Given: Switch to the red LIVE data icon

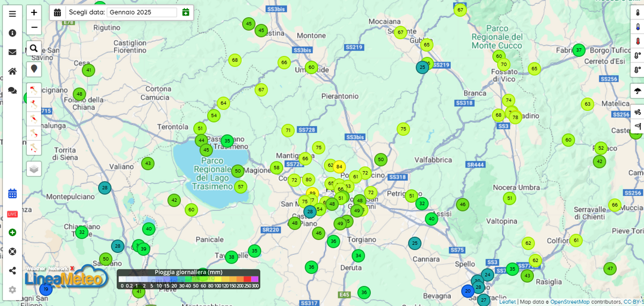Looking at the screenshot, I should tap(12, 214).
